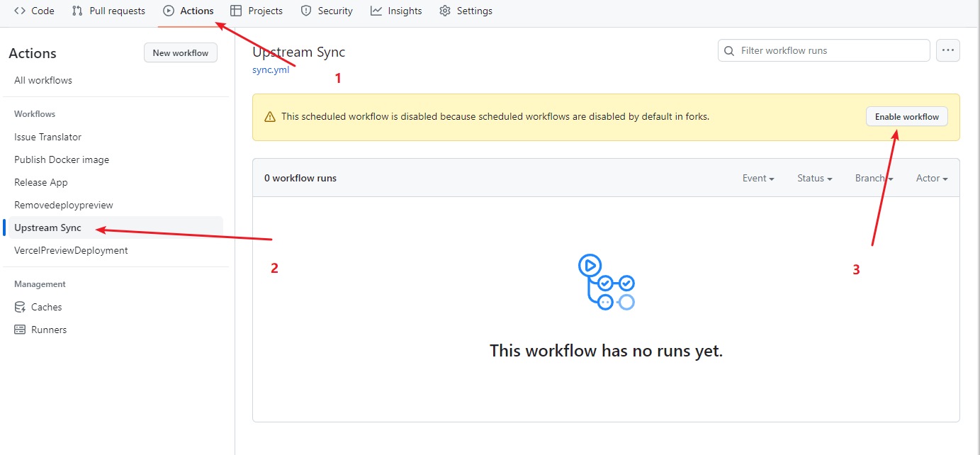Click the workflow graph illustration
Image resolution: width=980 pixels, height=455 pixels.
click(x=607, y=283)
